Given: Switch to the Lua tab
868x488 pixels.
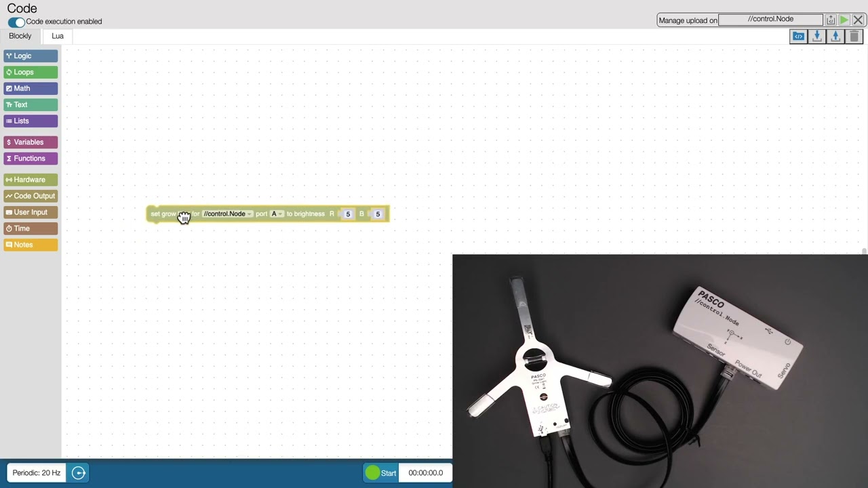Looking at the screenshot, I should 58,36.
